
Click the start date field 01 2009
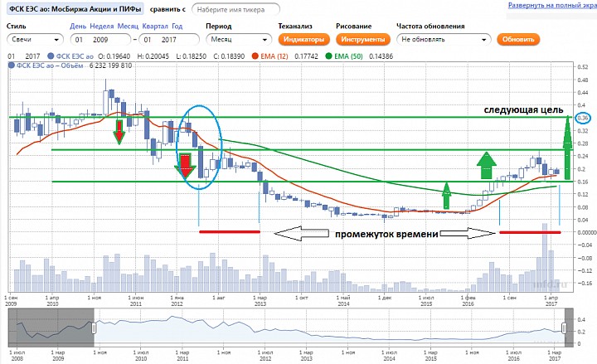pos(100,39)
